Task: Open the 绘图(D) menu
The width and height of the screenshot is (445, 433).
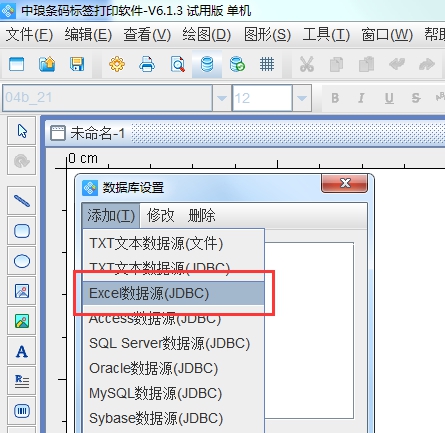Action: pyautogui.click(x=206, y=34)
